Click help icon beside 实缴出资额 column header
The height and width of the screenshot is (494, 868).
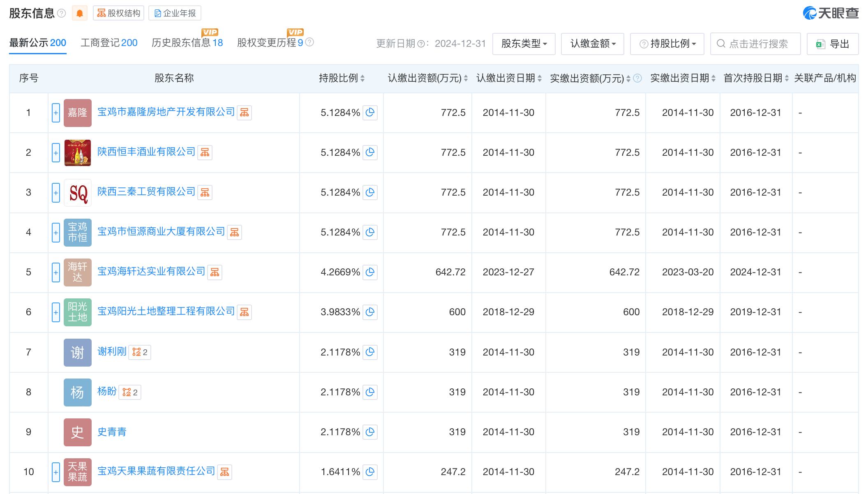coord(637,78)
